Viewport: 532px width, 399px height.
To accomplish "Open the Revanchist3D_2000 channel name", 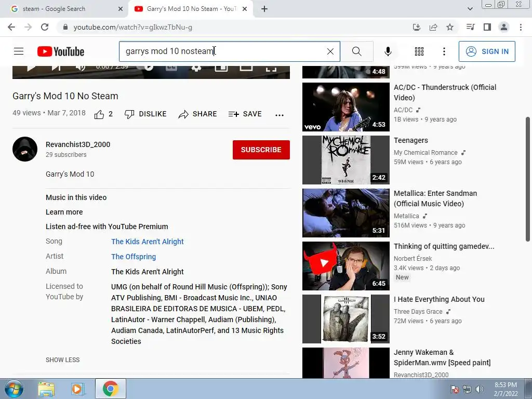I will (78, 144).
